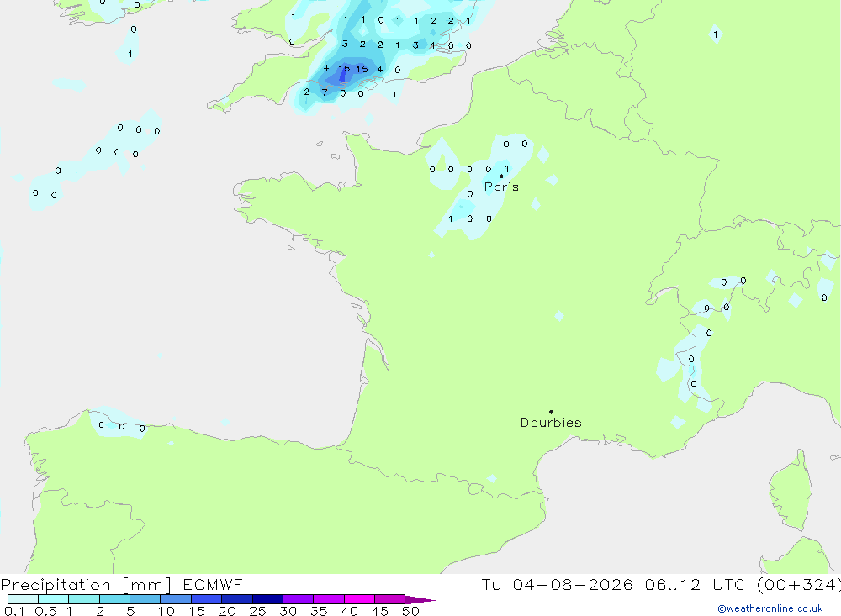The image size is (841, 616).
Task: Click the 0.5 mm legend color swatch
Action: tap(54, 599)
